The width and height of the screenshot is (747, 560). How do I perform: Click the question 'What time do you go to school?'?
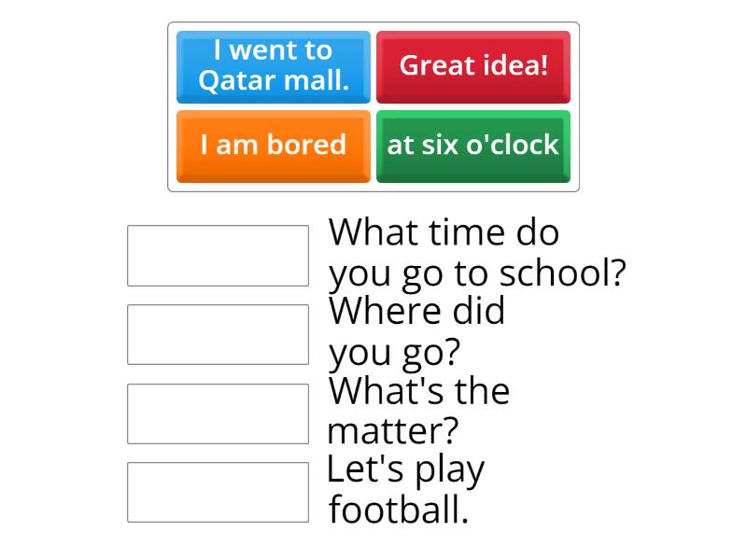pos(476,253)
